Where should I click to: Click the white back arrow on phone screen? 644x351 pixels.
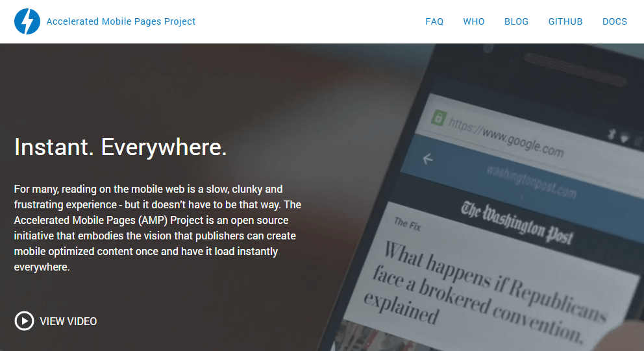coord(428,159)
